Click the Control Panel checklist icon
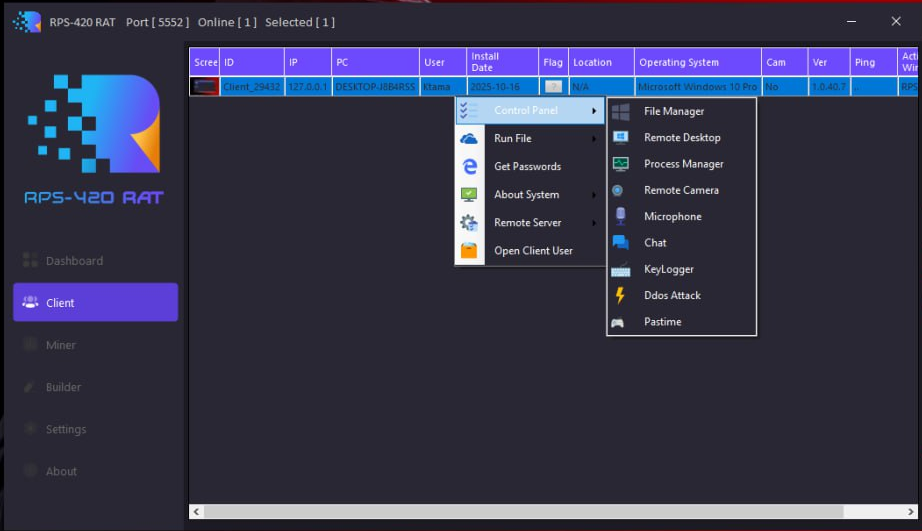This screenshot has width=922, height=531. coord(469,110)
